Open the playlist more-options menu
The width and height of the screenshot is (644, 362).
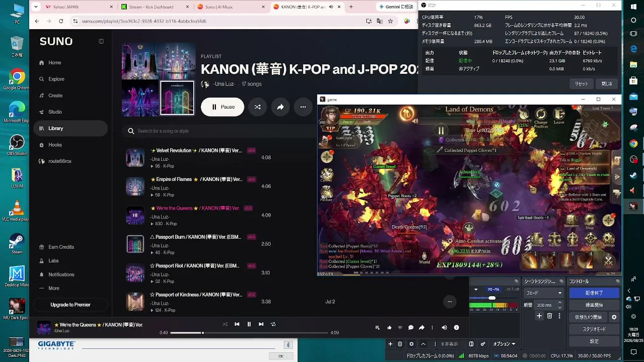point(303,107)
